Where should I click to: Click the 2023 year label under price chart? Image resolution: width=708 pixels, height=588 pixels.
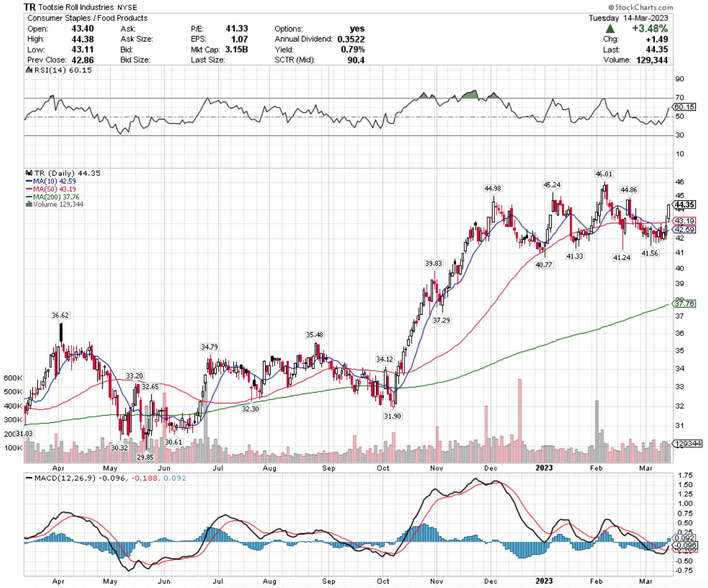point(544,468)
